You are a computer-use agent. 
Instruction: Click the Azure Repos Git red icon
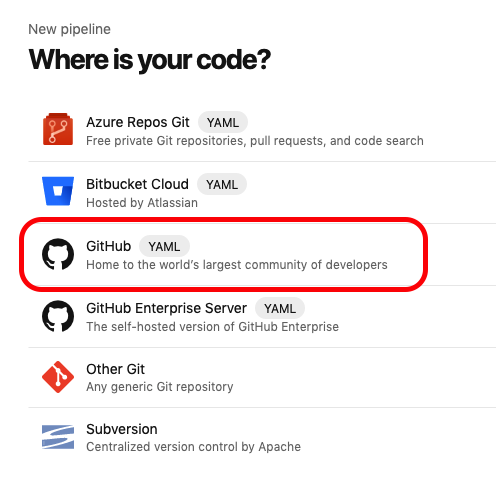[58, 129]
